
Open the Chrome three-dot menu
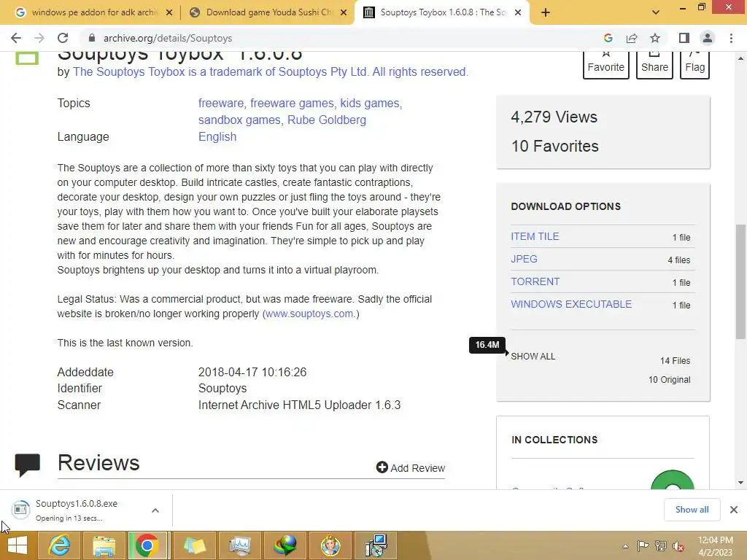pyautogui.click(x=731, y=38)
